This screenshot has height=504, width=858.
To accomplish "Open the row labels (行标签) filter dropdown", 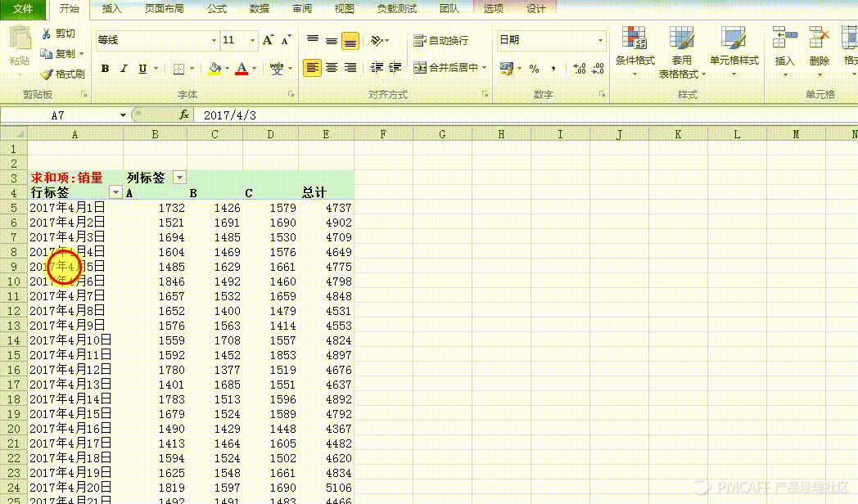I will pyautogui.click(x=115, y=192).
